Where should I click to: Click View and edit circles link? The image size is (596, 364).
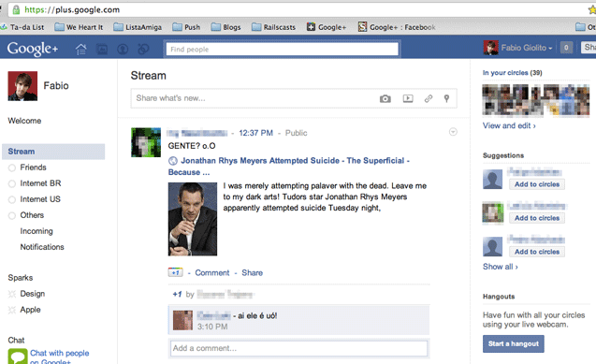[509, 125]
